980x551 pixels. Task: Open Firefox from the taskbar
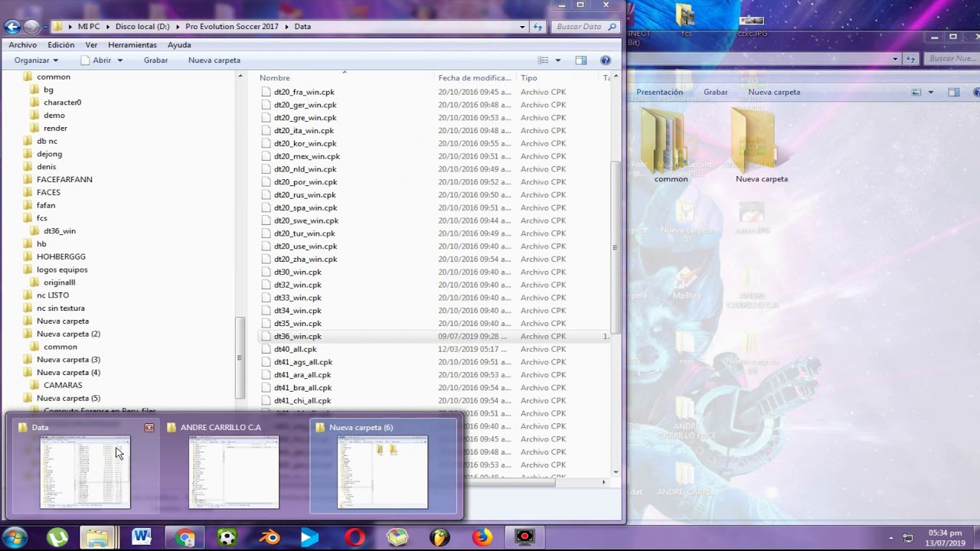pos(482,537)
